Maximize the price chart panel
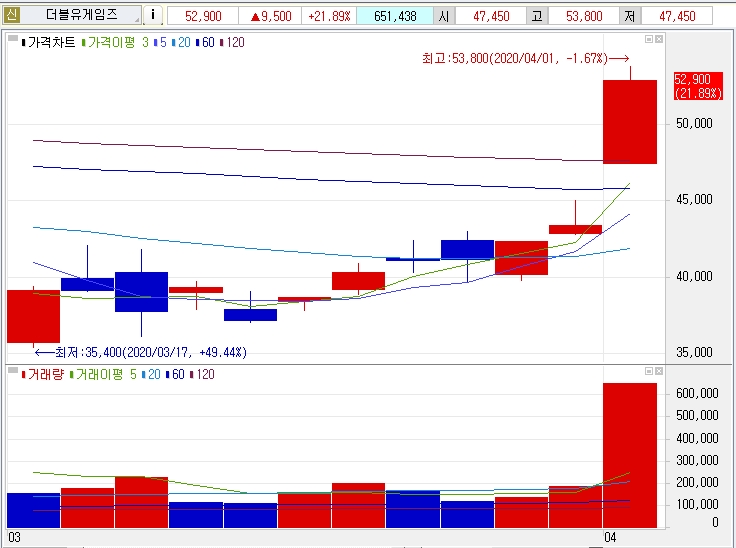This screenshot has height=548, width=736. click(649, 39)
